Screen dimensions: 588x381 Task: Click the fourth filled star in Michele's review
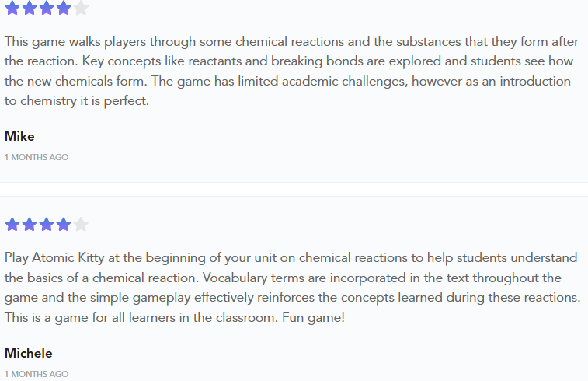pos(64,225)
